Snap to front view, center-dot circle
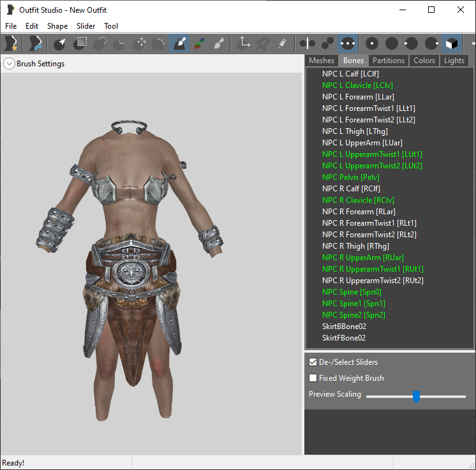Image resolution: width=476 pixels, height=470 pixels. [x=372, y=43]
